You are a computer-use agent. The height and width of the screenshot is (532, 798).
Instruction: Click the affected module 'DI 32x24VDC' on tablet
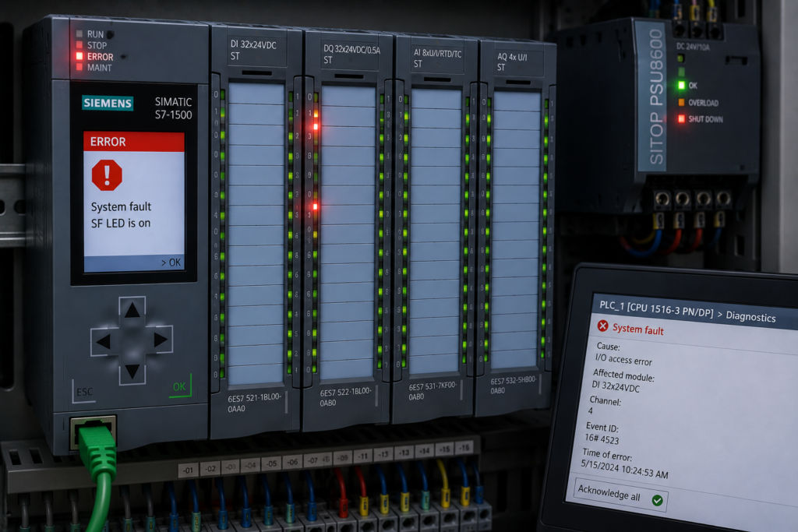tap(616, 386)
